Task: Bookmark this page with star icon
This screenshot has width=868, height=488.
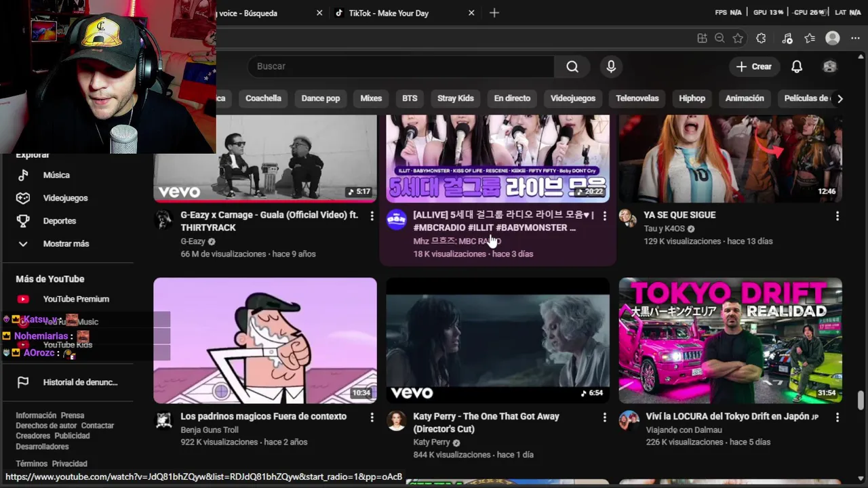Action: point(738,39)
